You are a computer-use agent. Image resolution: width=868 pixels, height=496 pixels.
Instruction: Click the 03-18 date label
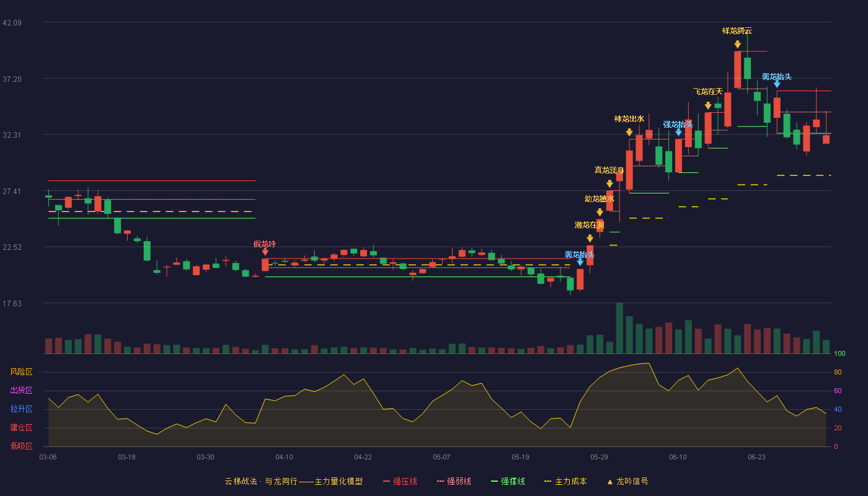tap(126, 457)
